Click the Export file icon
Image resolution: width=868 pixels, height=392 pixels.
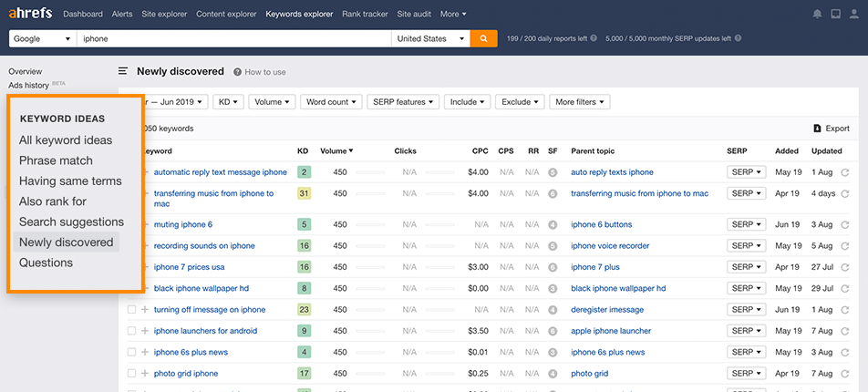coord(817,129)
